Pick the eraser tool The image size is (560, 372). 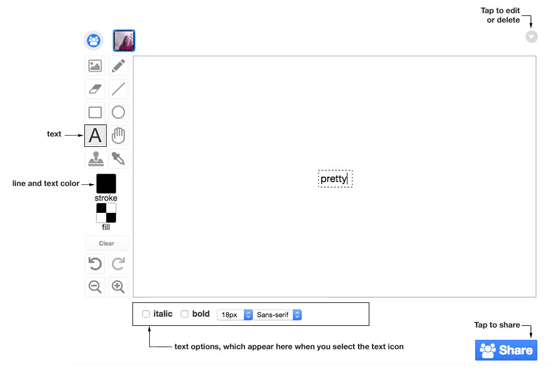[95, 89]
